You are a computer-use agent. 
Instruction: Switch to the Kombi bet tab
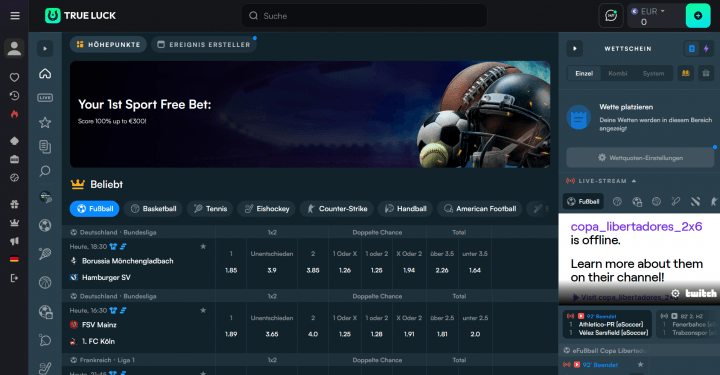coord(618,73)
